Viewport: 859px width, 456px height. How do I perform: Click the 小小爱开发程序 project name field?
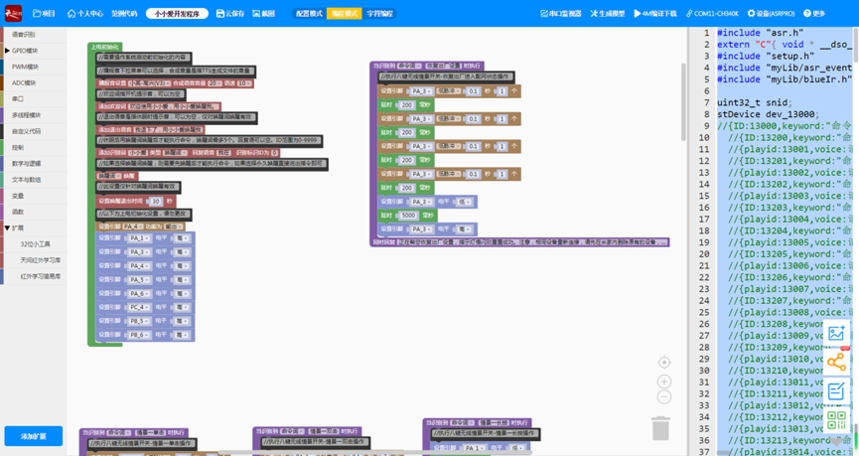(x=177, y=14)
